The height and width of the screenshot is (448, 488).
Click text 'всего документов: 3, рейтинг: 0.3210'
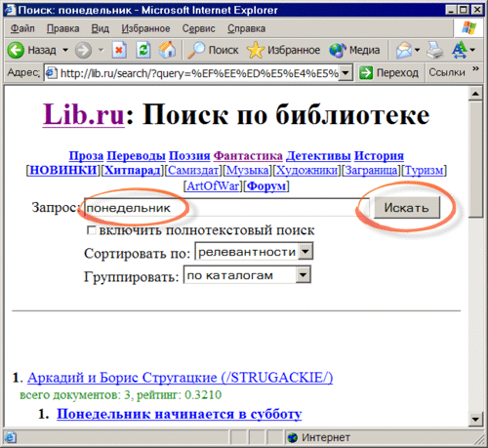point(121,395)
